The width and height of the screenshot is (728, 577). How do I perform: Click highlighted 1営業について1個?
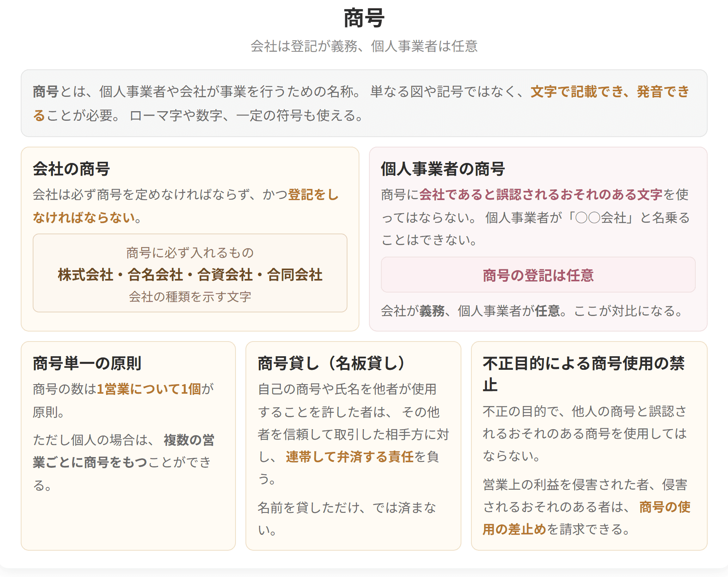pos(149,389)
